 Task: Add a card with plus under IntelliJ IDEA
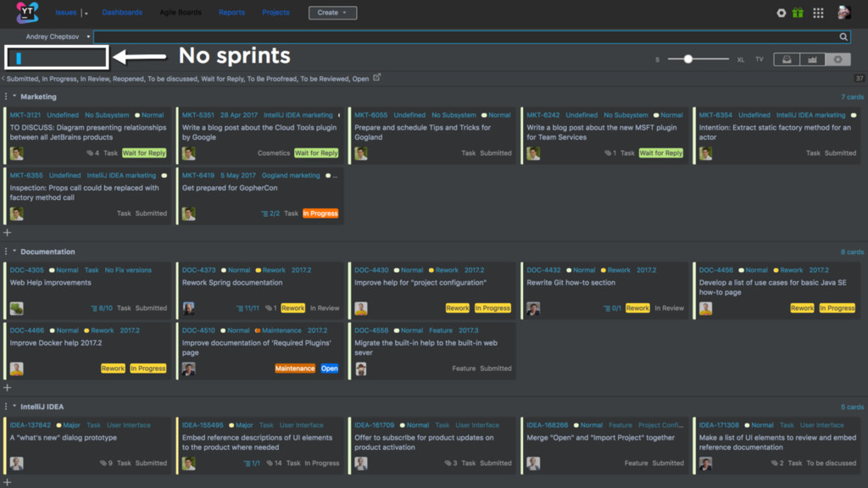click(7, 482)
